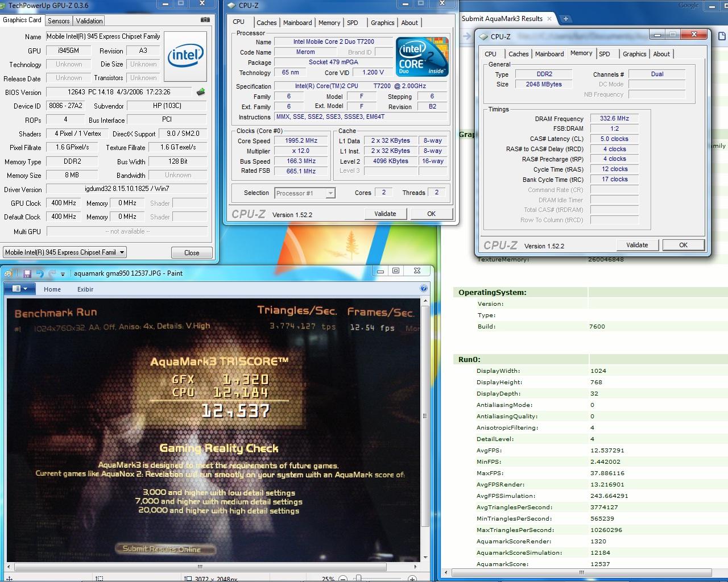728x582 pixels.
Task: Switch to the Sensors tab in GPU-Z
Action: [59, 21]
